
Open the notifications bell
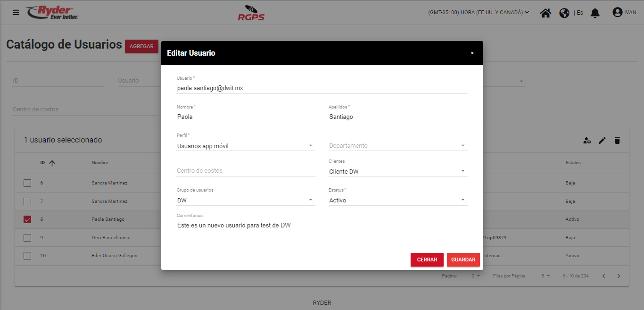595,13
